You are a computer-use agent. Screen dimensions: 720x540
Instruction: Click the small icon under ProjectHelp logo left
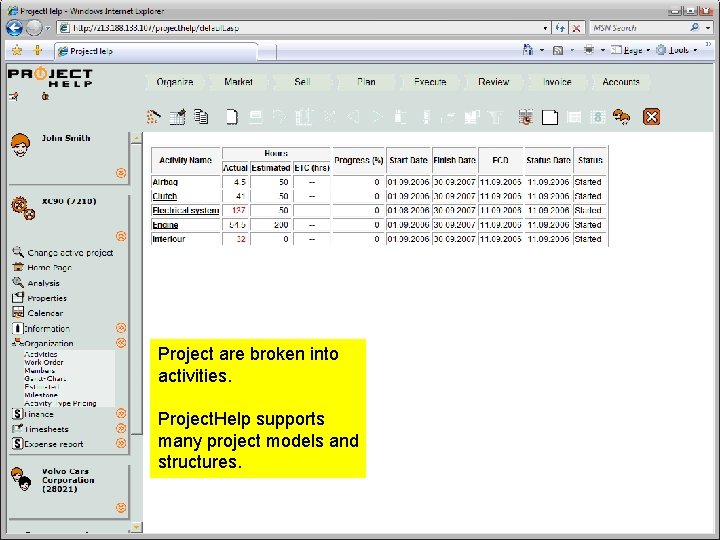14,96
